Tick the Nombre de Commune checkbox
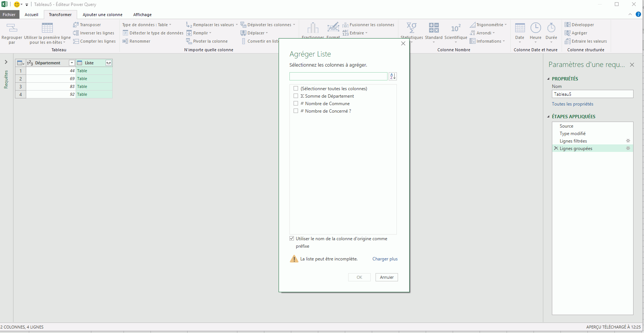The image size is (644, 333). coord(296,104)
